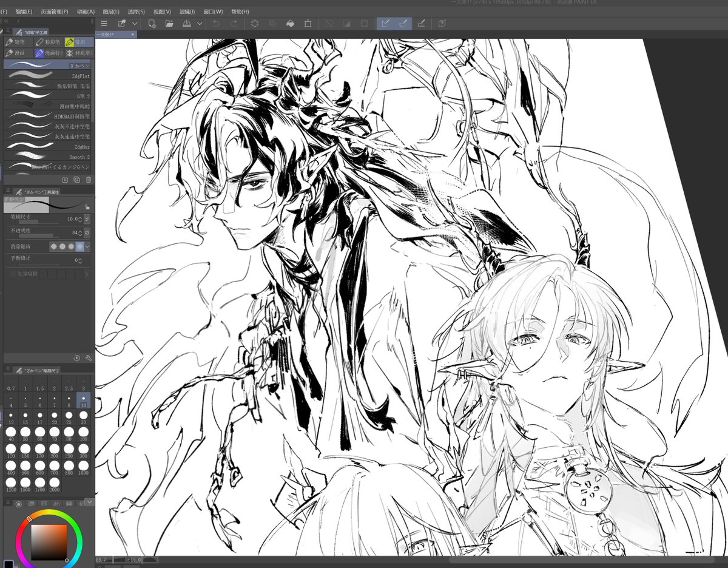The image size is (728, 568).
Task: Open dropdown arrow next to Clip Studio icon
Action: click(x=134, y=24)
